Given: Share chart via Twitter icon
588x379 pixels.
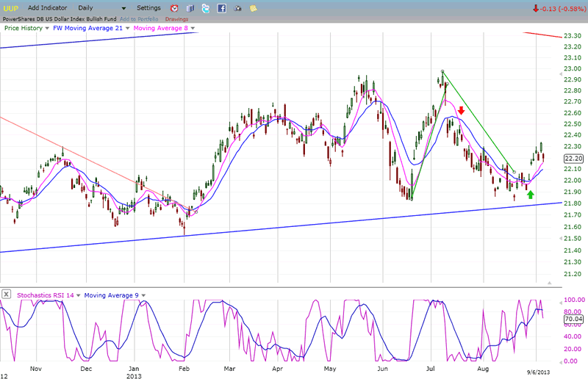Looking at the screenshot, I should pyautogui.click(x=206, y=8).
